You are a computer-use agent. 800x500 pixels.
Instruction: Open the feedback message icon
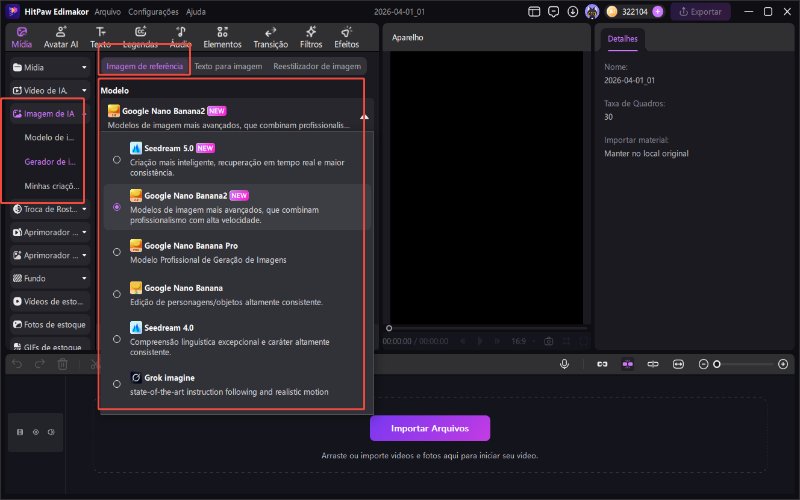tap(553, 12)
